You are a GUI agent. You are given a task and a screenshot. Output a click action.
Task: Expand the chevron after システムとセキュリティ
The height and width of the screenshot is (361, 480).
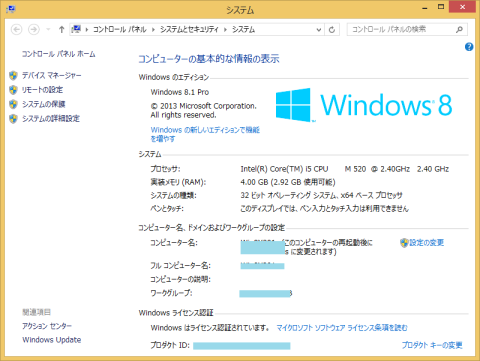225,30
